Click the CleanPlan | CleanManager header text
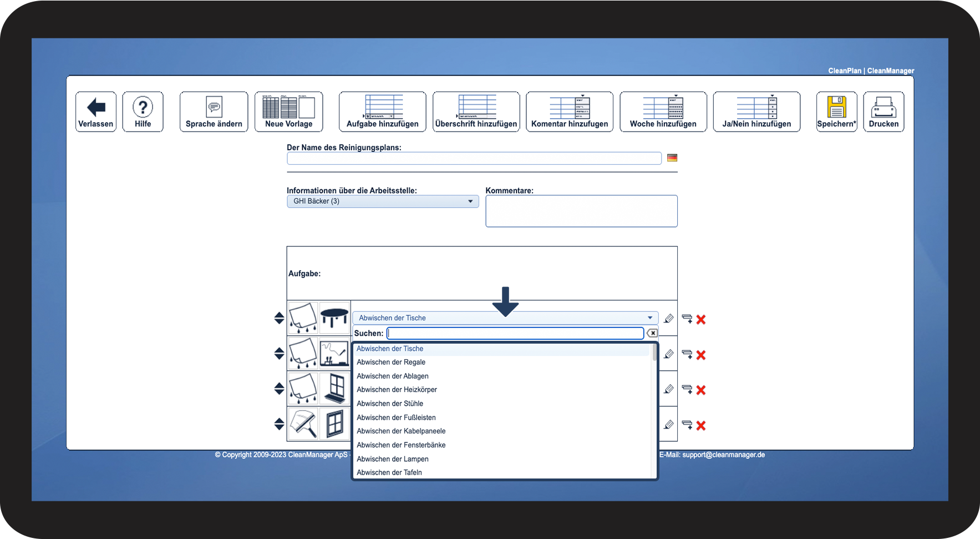 (871, 70)
